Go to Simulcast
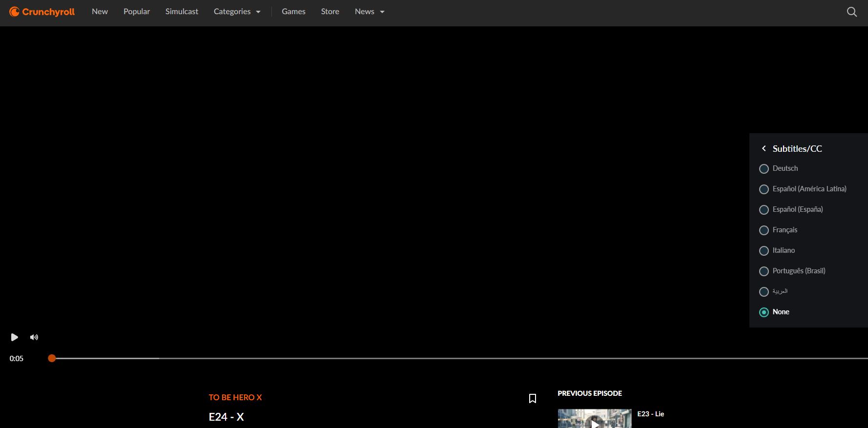868x428 pixels. pyautogui.click(x=182, y=12)
